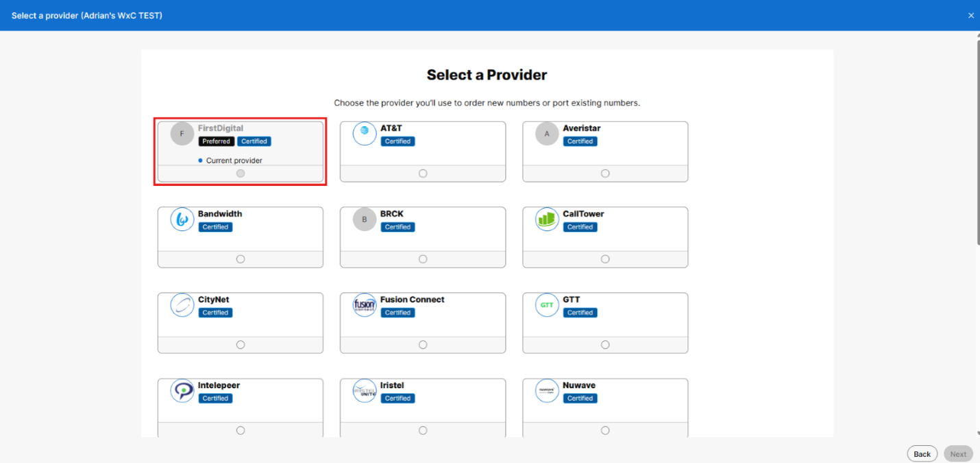Click the FirstDigital letter F avatar
The width and height of the screenshot is (980, 463).
pyautogui.click(x=182, y=134)
